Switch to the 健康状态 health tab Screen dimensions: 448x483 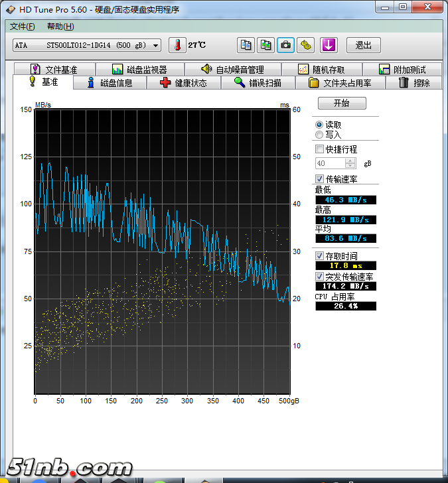pos(183,83)
